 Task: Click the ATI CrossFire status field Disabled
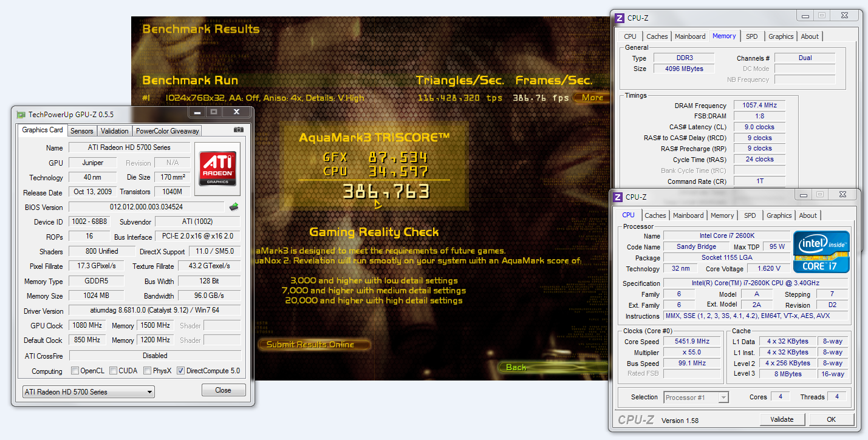[x=155, y=356]
